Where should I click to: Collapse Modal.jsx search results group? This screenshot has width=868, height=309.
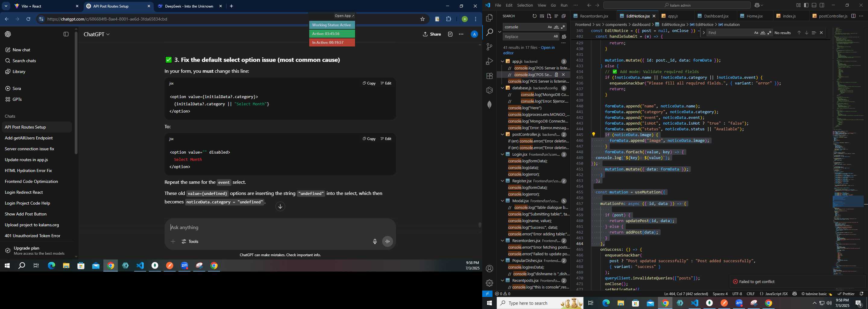[x=502, y=201]
